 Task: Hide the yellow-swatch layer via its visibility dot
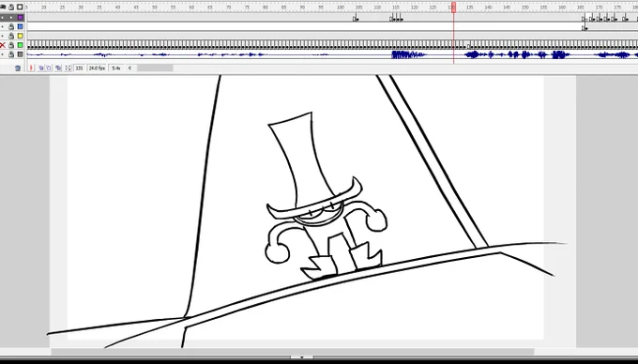point(3,36)
